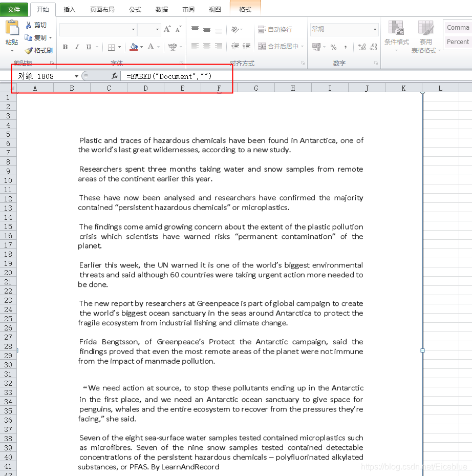Click the Accounting number format icon
Screen dimensions: 472x476
[316, 47]
